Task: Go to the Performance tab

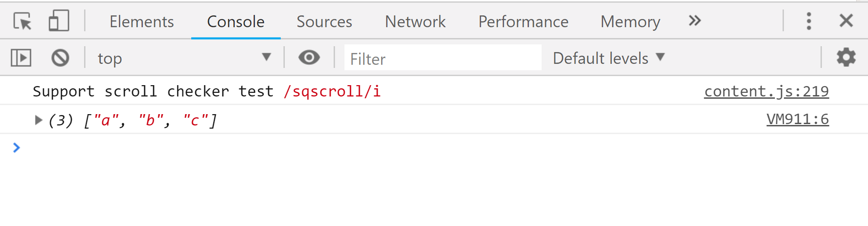Action: pyautogui.click(x=523, y=22)
